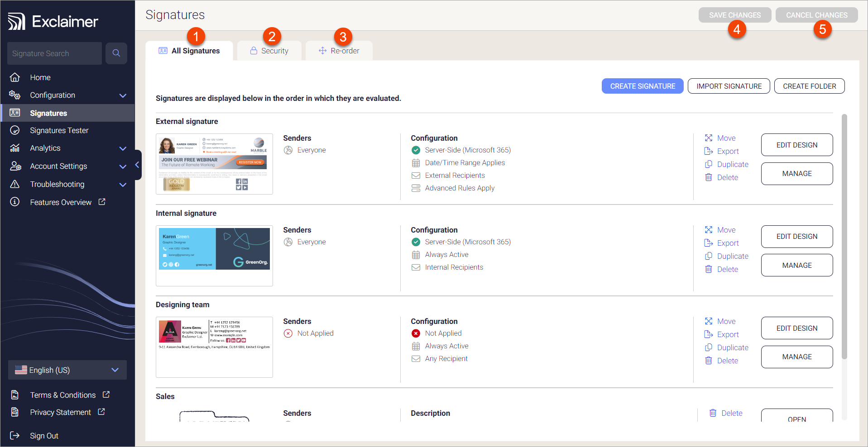Open the External signature preview thumbnail
Image resolution: width=868 pixels, height=447 pixels.
214,164
